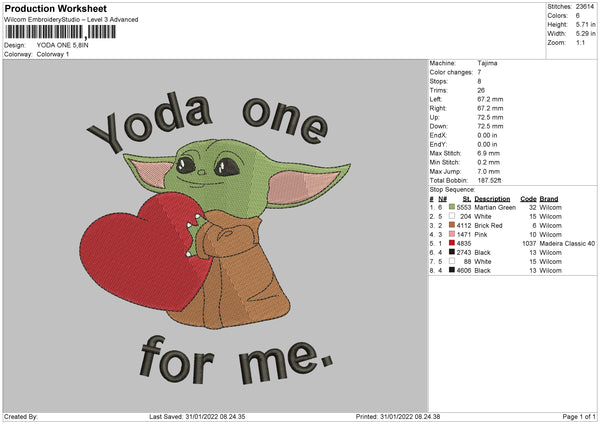Image resolution: width=600 pixels, height=424 pixels.
Task: Select code "32" in the Martian Green row
Action: 533,207
